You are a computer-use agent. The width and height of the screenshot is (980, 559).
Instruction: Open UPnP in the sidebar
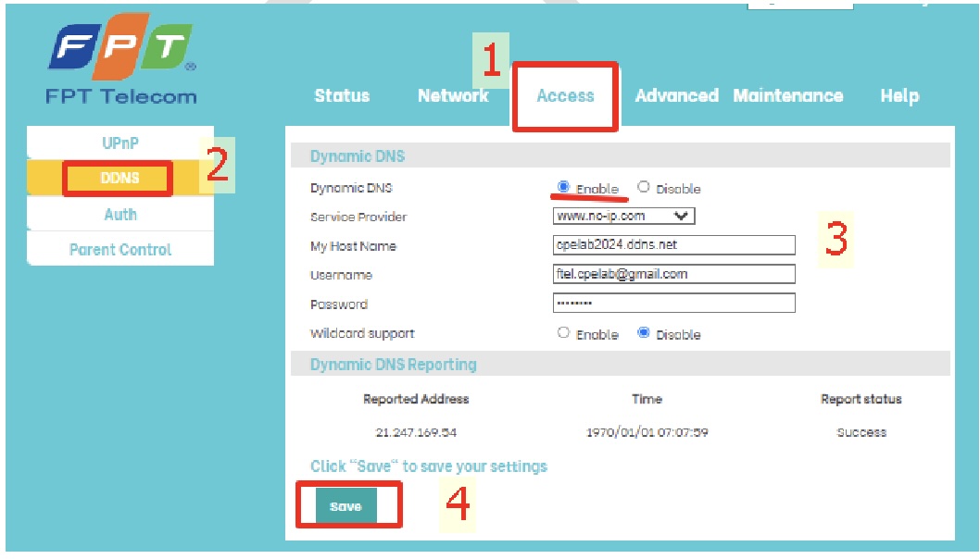point(120,143)
